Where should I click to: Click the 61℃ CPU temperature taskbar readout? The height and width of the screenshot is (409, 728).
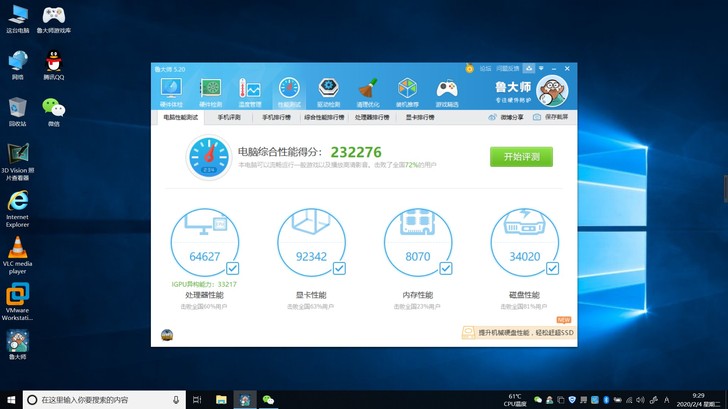pyautogui.click(x=515, y=400)
